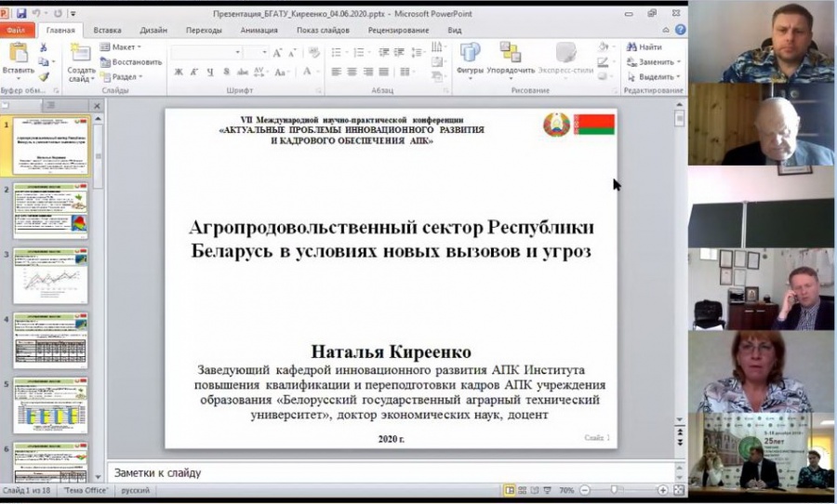The image size is (837, 504).
Task: Click the Save icon in quick access toolbar
Action: click(x=22, y=14)
